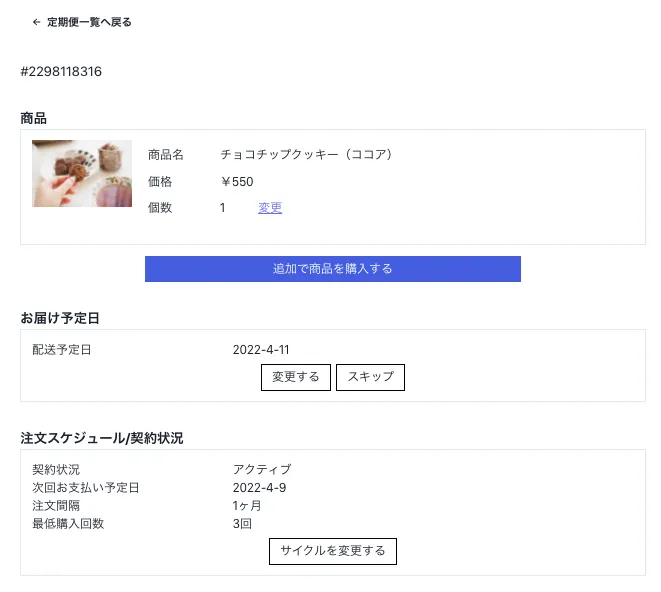This screenshot has width=661, height=592.
Task: Select the order number #2298118316
Action: pyautogui.click(x=61, y=72)
